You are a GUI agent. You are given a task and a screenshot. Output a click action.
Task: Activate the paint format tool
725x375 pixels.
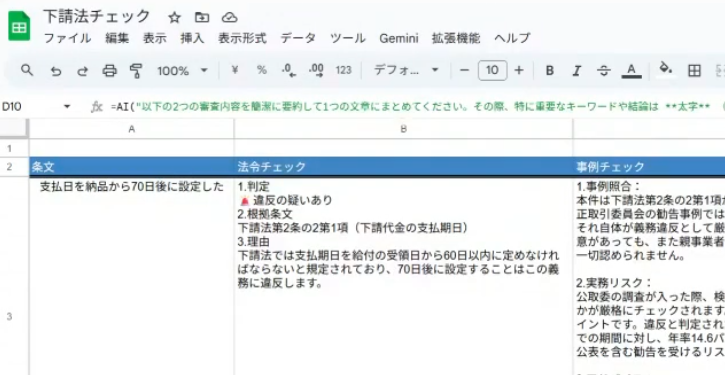coord(136,71)
